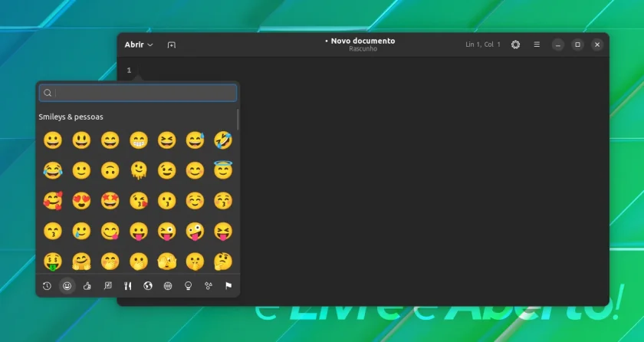Insert the thinking face emoji

223,261
